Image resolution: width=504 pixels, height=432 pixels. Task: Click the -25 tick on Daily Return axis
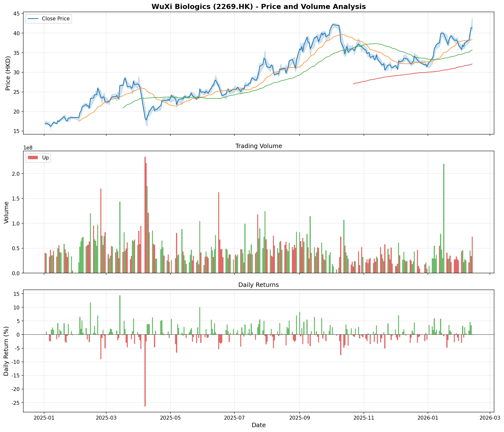tap(16, 403)
